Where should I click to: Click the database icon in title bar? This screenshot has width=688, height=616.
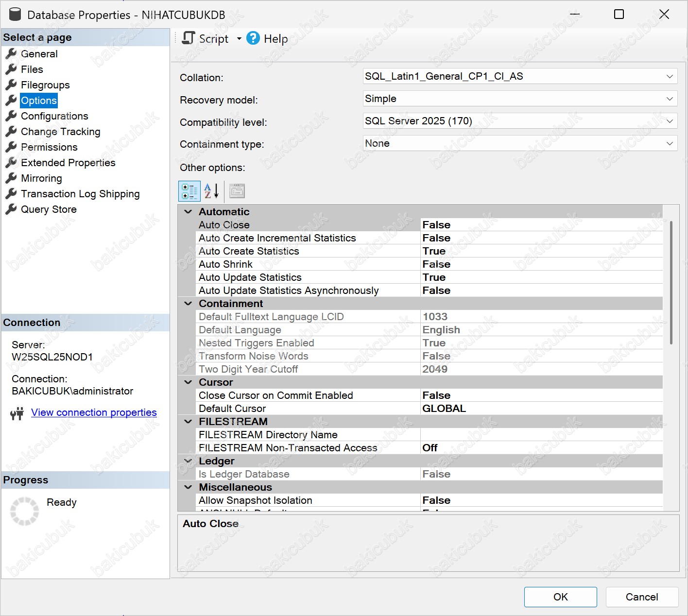pyautogui.click(x=15, y=15)
